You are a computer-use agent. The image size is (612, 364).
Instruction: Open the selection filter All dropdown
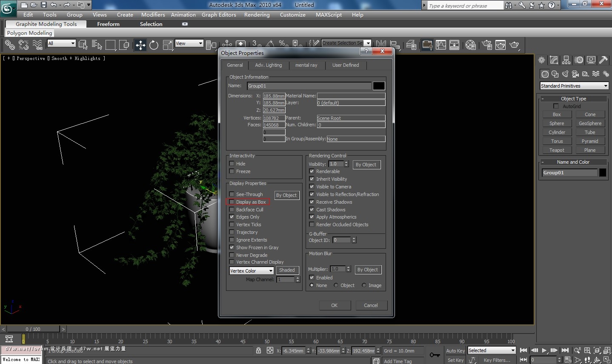click(61, 43)
